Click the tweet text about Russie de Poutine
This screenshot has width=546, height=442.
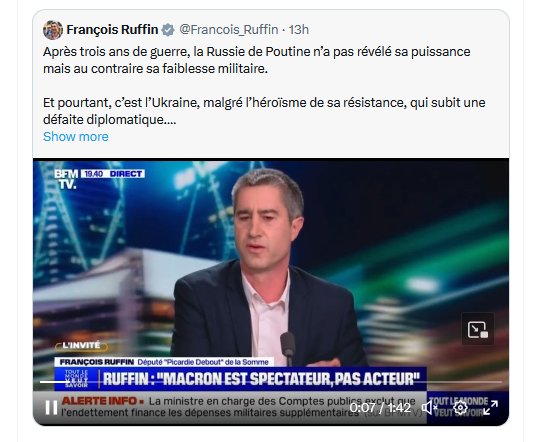[x=257, y=60]
